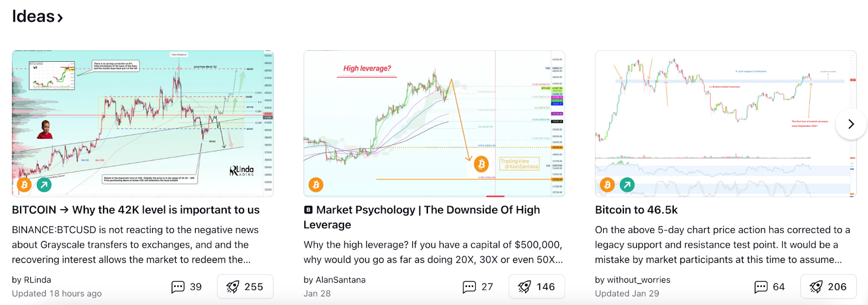Open comments on RLinda's BITCOIN idea
This screenshot has height=305, width=868.
187,287
